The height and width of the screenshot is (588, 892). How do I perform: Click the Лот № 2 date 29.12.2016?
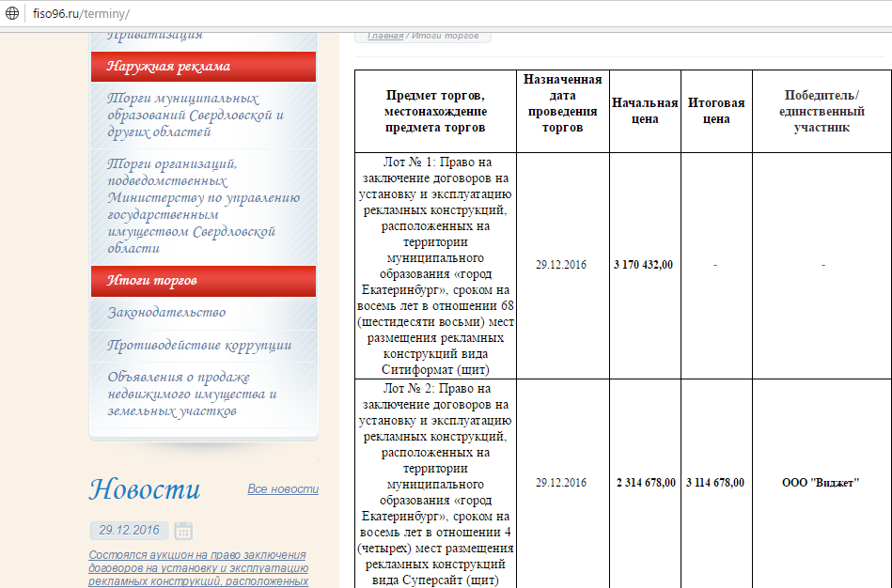coord(561,483)
